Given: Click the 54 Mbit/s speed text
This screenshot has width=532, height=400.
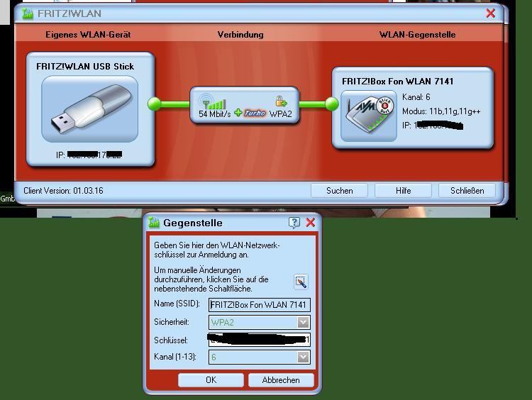Looking at the screenshot, I should [215, 113].
